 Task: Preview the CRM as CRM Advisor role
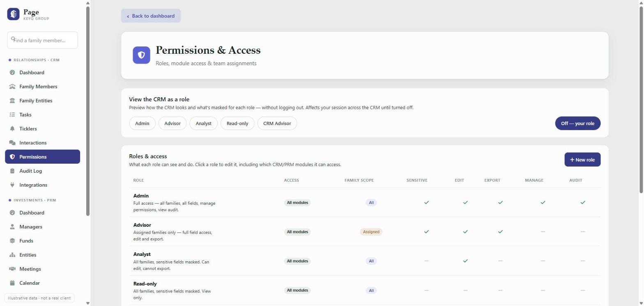[x=277, y=123]
